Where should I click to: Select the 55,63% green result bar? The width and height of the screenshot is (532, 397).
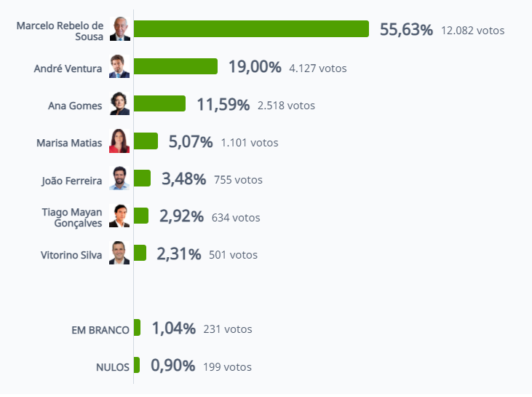pyautogui.click(x=251, y=29)
